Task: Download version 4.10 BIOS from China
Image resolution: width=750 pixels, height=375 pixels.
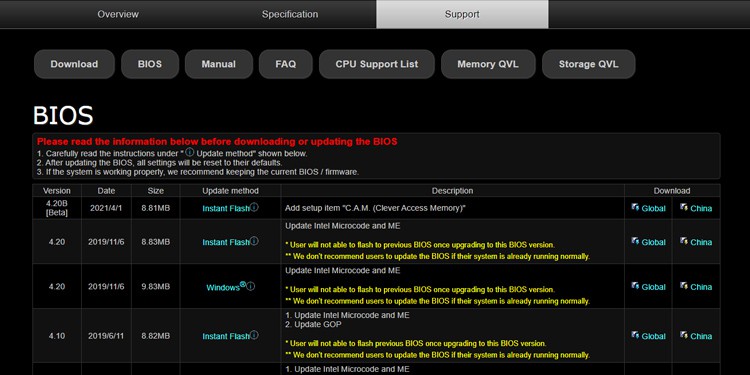Action: (x=701, y=336)
